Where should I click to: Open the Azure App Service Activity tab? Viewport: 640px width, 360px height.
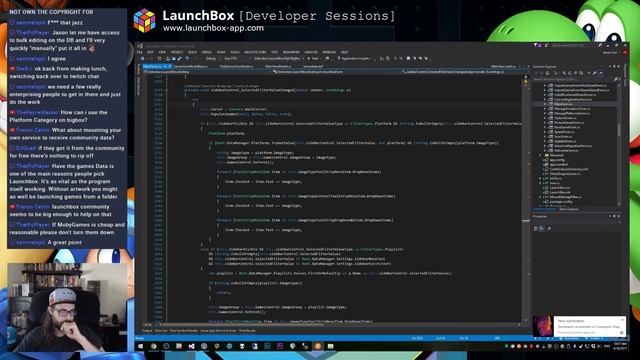coord(218,331)
